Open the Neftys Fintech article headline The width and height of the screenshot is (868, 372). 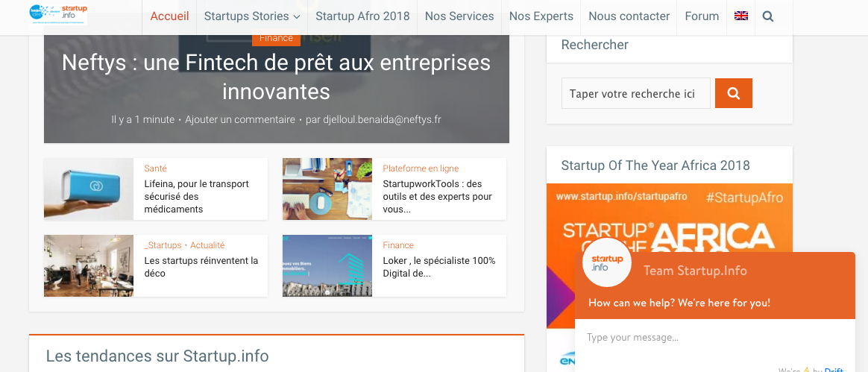(276, 77)
